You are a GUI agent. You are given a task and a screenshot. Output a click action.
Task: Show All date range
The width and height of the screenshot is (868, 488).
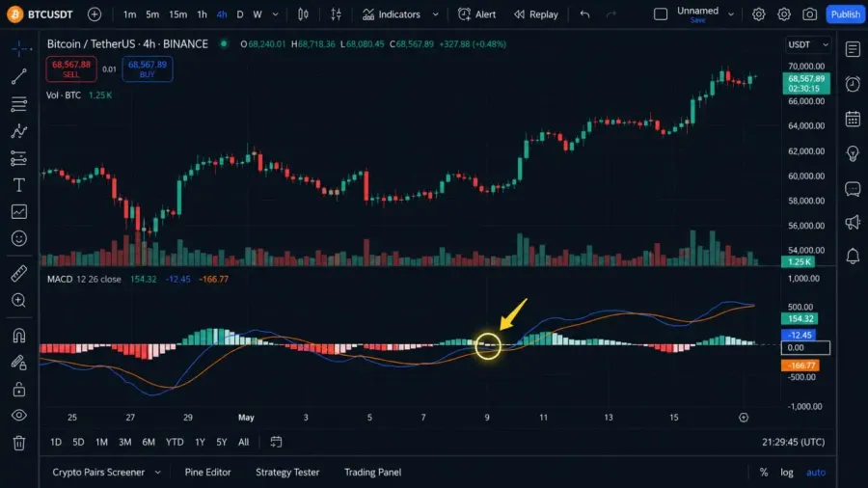tap(244, 442)
